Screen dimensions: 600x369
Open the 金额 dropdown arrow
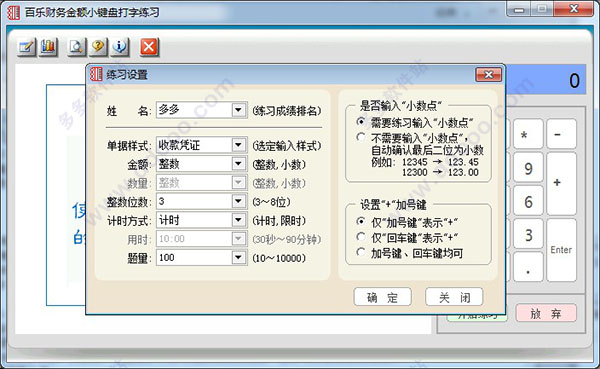(x=238, y=164)
